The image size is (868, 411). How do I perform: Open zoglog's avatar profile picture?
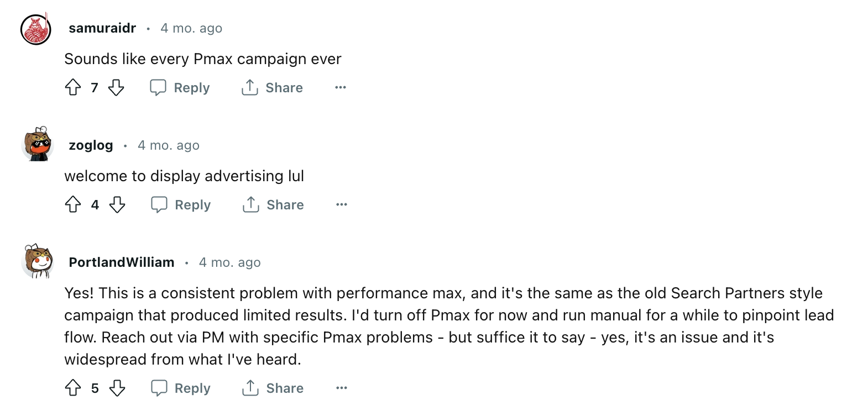(37, 145)
